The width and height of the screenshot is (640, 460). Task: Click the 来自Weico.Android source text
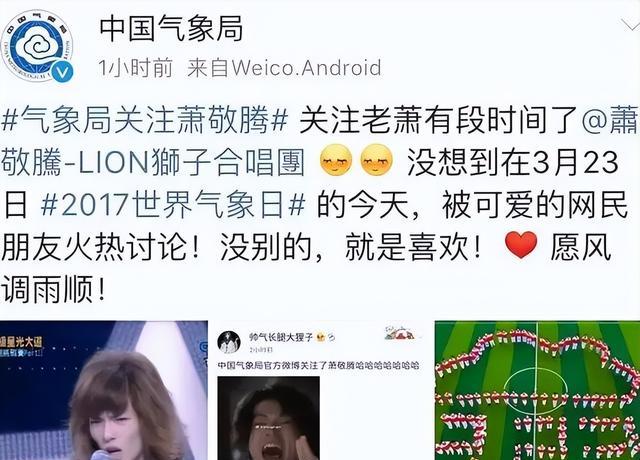[284, 68]
